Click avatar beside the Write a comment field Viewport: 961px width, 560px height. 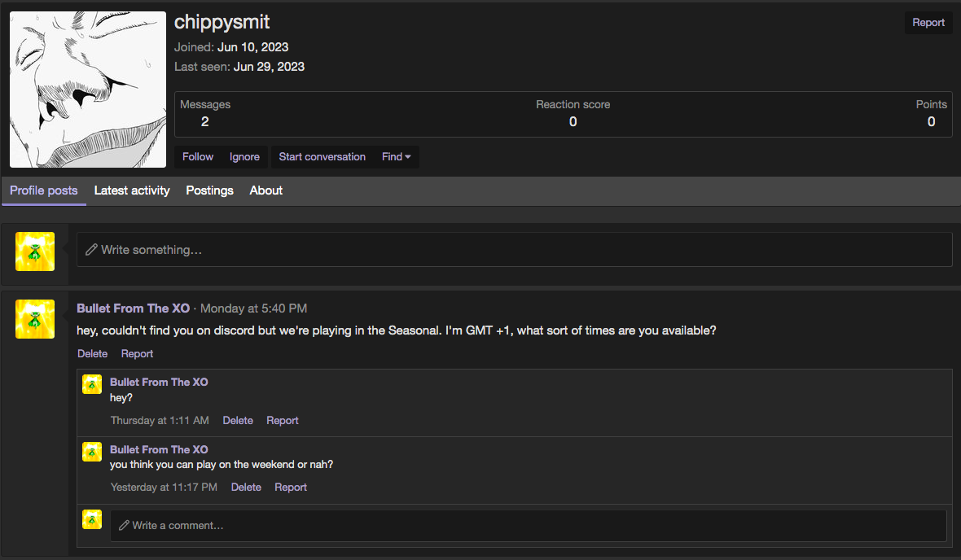coord(92,519)
